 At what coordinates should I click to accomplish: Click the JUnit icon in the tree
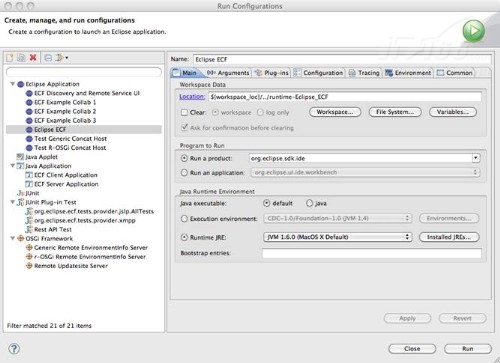pyautogui.click(x=20, y=193)
